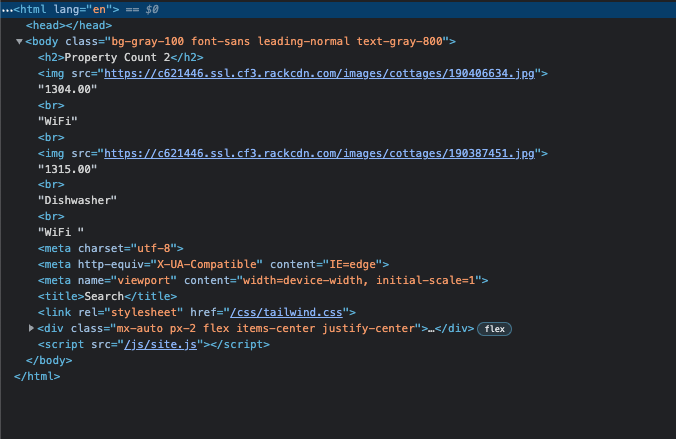Select the closing body tag row
676x439 pixels.
coord(338,360)
